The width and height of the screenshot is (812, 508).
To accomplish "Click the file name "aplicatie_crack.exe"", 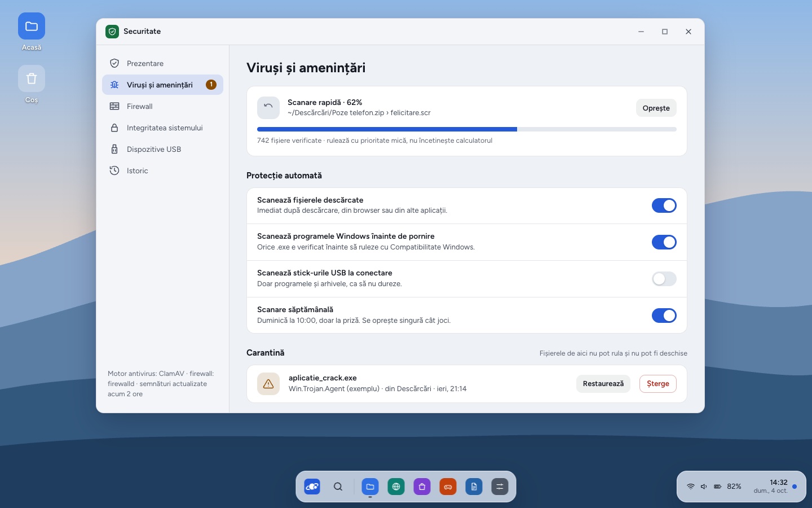I will [x=323, y=378].
